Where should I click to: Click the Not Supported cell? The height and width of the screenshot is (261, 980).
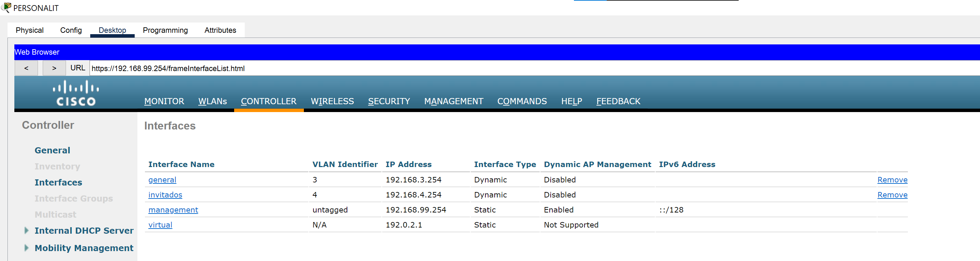tap(571, 225)
